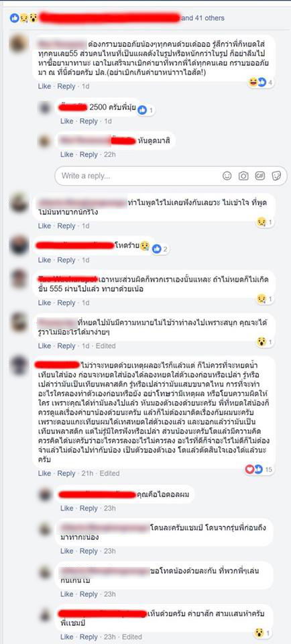Click inside the 'Write a reply...' field
Viewport: 291px width, 644px height.
pos(139,176)
